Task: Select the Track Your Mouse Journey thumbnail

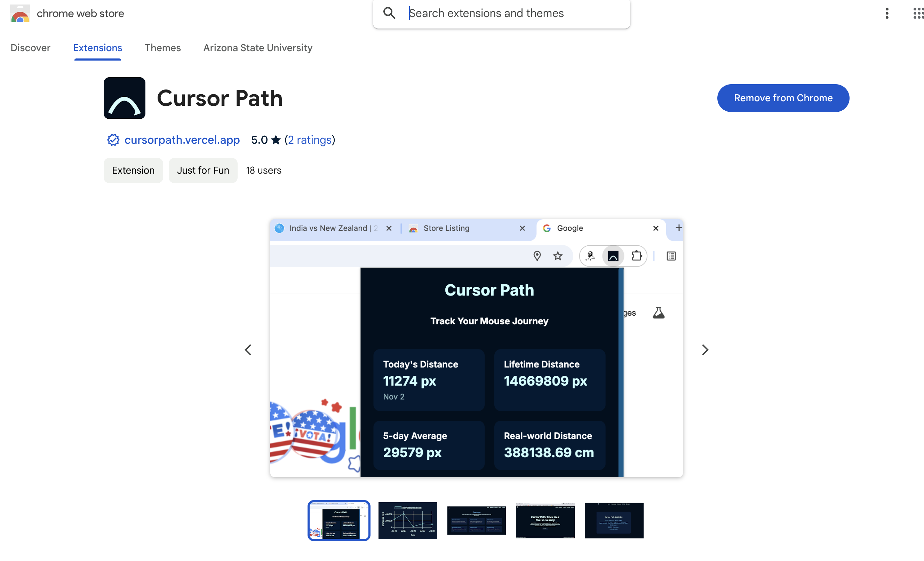Action: pyautogui.click(x=545, y=521)
